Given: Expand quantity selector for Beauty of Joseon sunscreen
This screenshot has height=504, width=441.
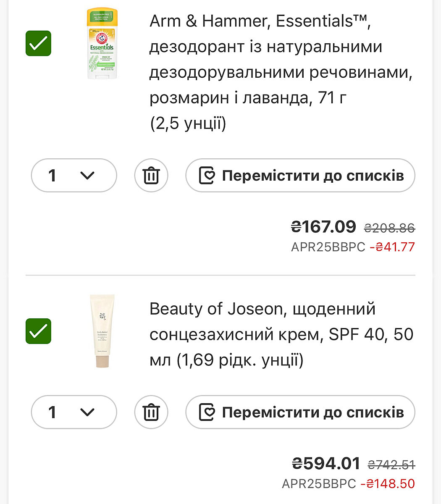Looking at the screenshot, I should click(74, 412).
